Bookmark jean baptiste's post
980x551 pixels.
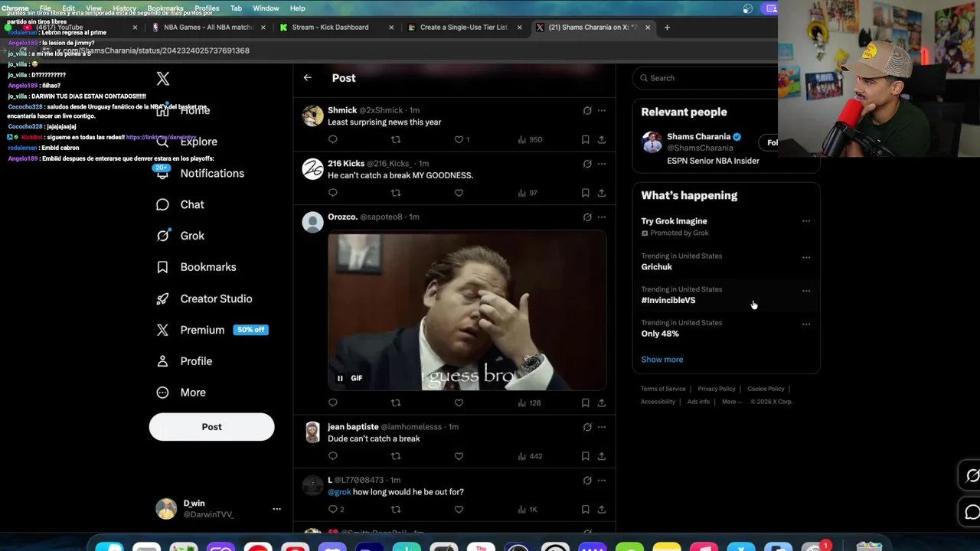585,456
